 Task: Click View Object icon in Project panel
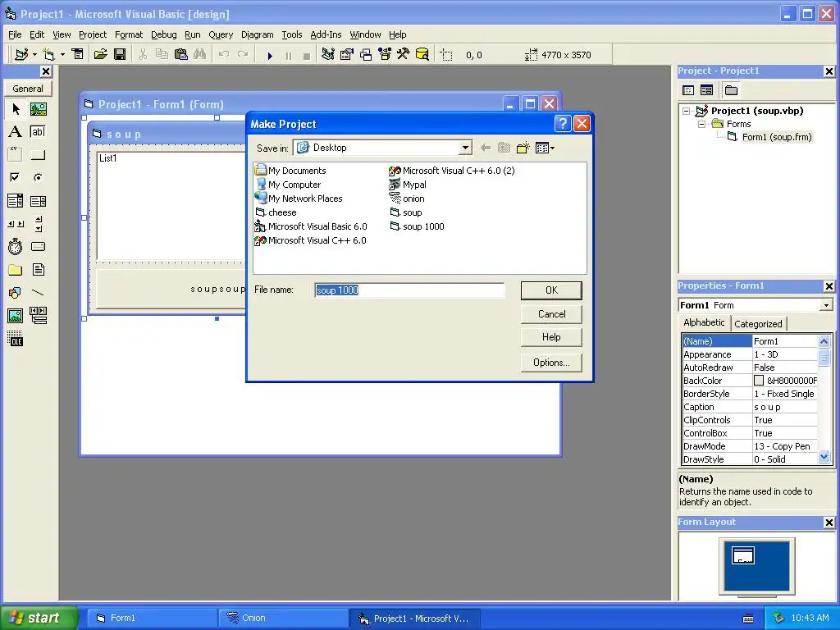click(706, 90)
